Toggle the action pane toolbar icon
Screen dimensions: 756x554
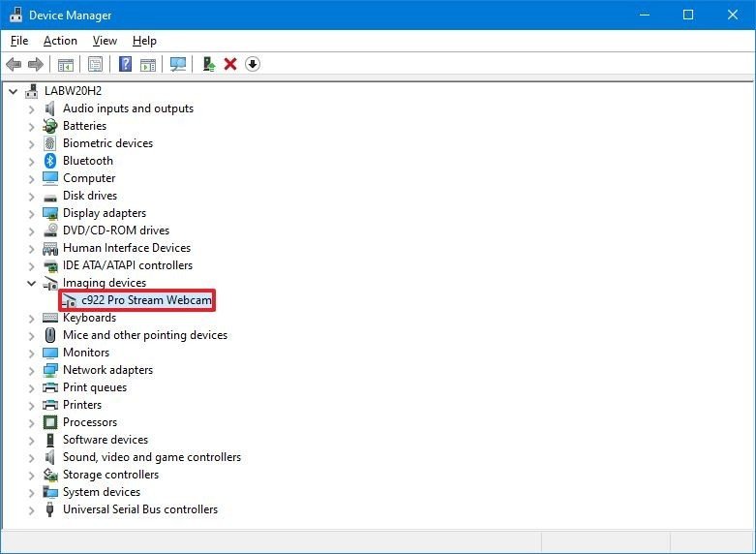[x=148, y=64]
